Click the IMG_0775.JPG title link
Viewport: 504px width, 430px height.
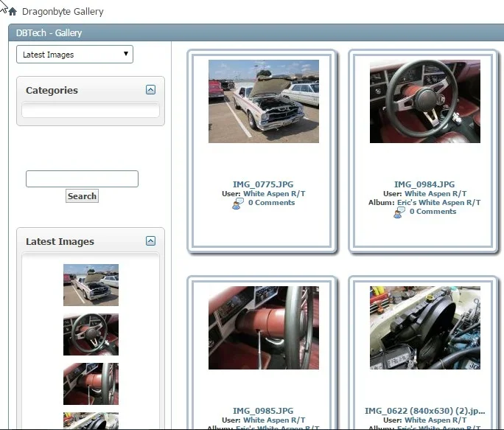(263, 184)
